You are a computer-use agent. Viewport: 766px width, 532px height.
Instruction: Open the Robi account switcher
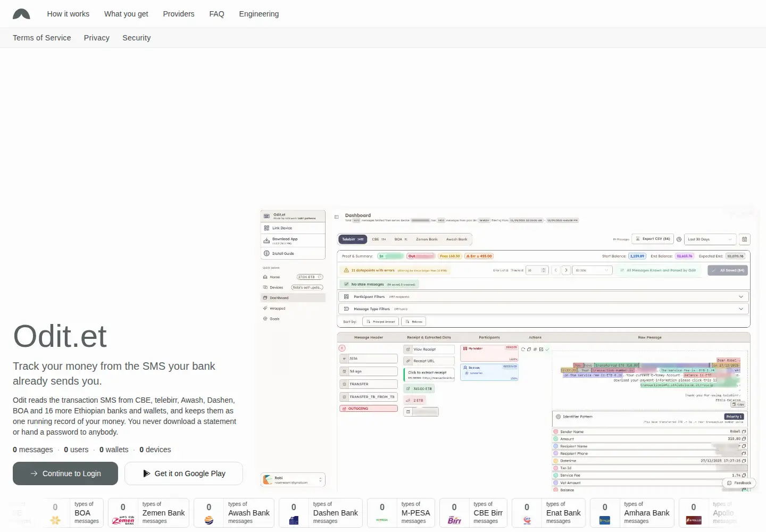(x=293, y=480)
